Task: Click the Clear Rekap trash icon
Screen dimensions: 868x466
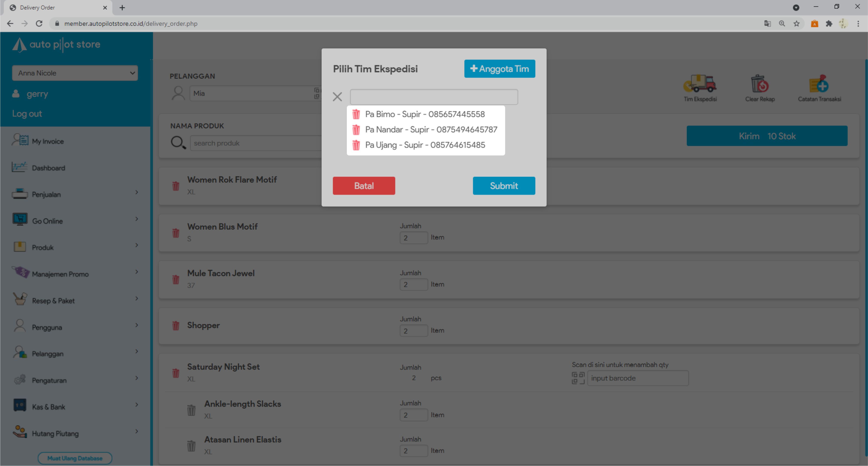Action: click(x=760, y=84)
